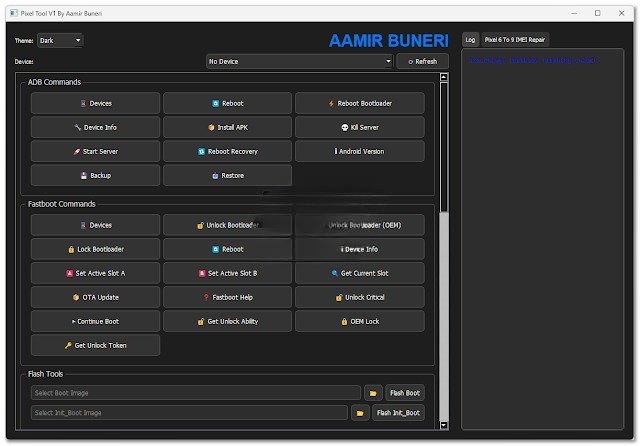
Task: Click Lock Bootloader padlock button
Action: [x=95, y=249]
